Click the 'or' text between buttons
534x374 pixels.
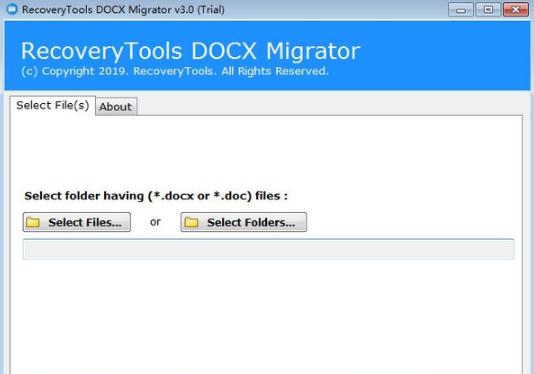click(x=155, y=222)
